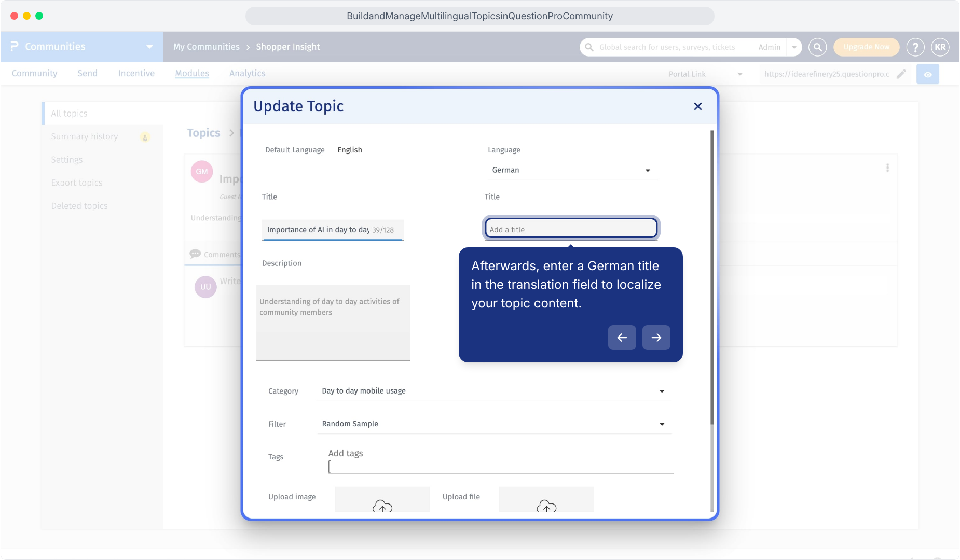Open the topic three-dot options menu
Screen dimensions: 960x560
(887, 167)
